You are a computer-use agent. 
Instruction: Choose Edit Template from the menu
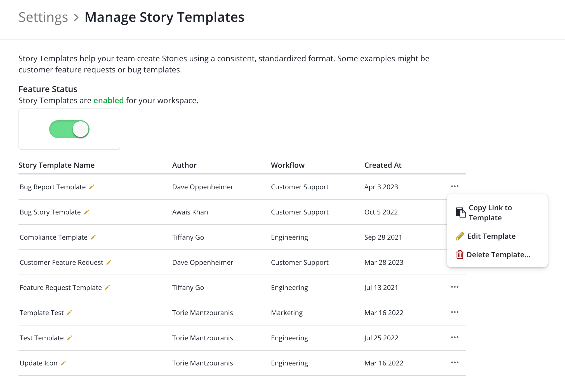pyautogui.click(x=491, y=236)
